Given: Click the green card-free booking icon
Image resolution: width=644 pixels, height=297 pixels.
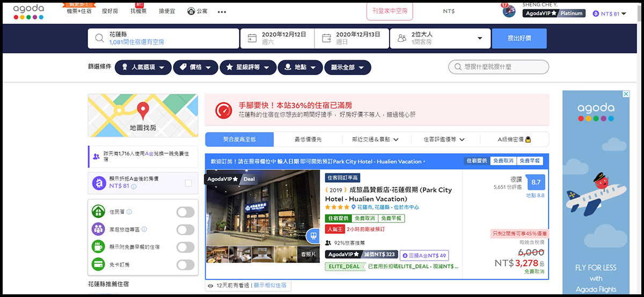Looking at the screenshot, I should 98,265.
